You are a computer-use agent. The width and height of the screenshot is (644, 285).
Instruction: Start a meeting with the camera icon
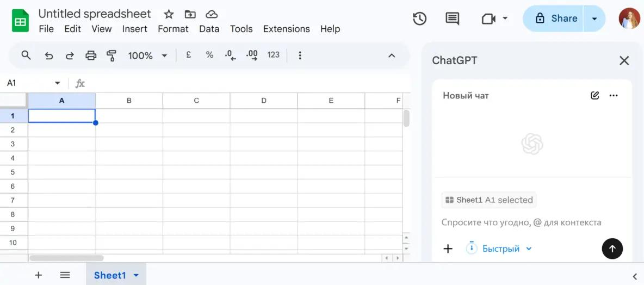tap(488, 18)
